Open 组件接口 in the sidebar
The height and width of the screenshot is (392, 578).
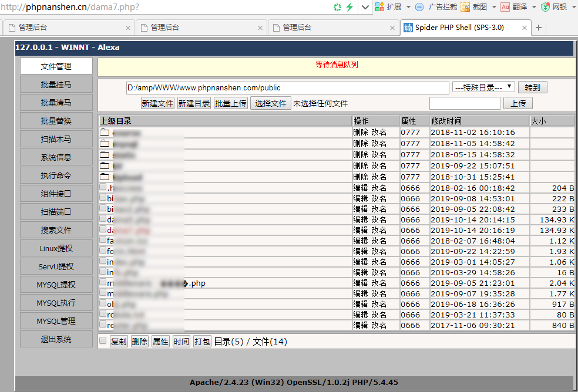click(56, 194)
